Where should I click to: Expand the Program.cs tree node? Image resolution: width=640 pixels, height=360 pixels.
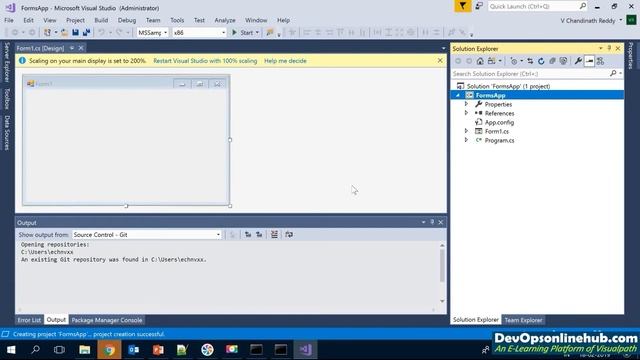pyautogui.click(x=466, y=140)
